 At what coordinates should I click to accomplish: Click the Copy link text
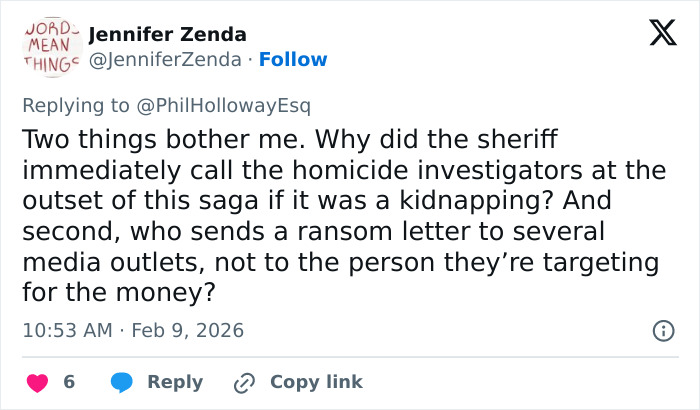[x=316, y=382]
